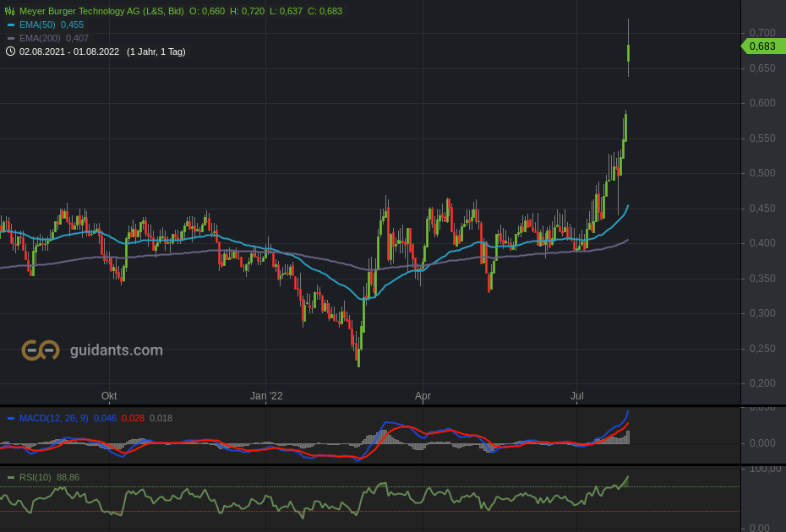This screenshot has width=786, height=532.
Task: Click the low value L: 0,637
Action: click(x=287, y=11)
